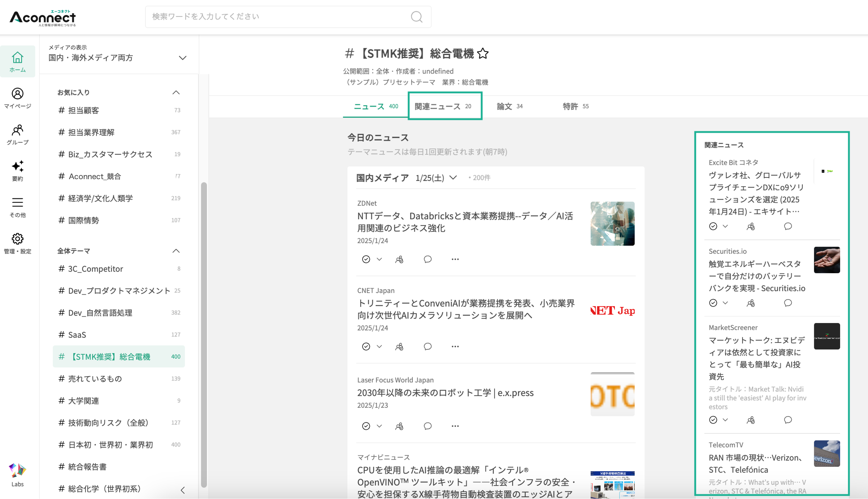Open My Page (マイページ) icon
Image resolution: width=868 pixels, height=499 pixels.
(x=17, y=98)
